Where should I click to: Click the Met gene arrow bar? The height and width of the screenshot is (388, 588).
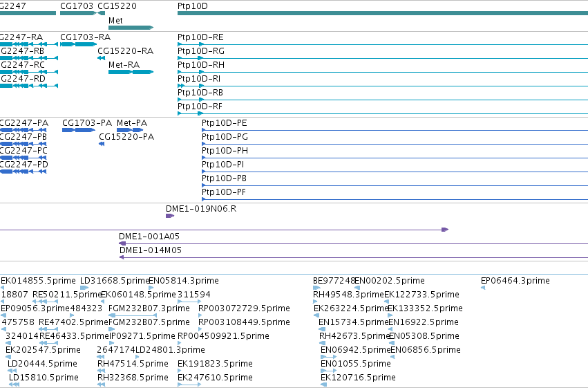coord(131,28)
